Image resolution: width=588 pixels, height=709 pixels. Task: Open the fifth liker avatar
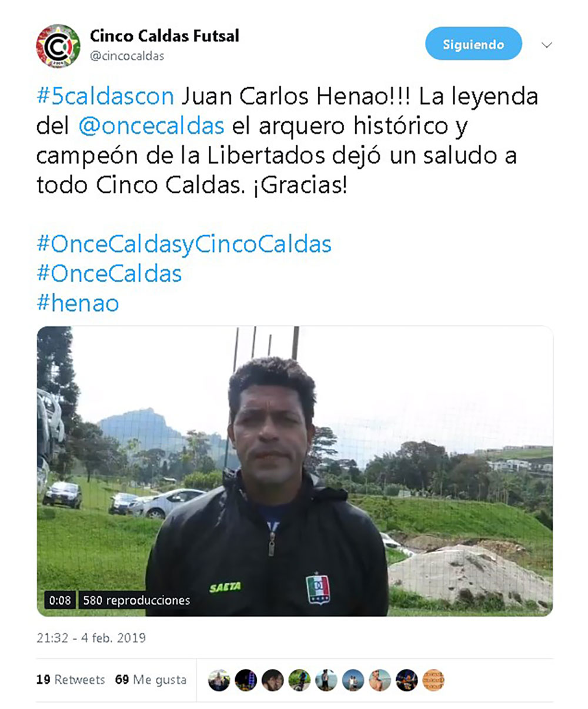click(x=326, y=680)
